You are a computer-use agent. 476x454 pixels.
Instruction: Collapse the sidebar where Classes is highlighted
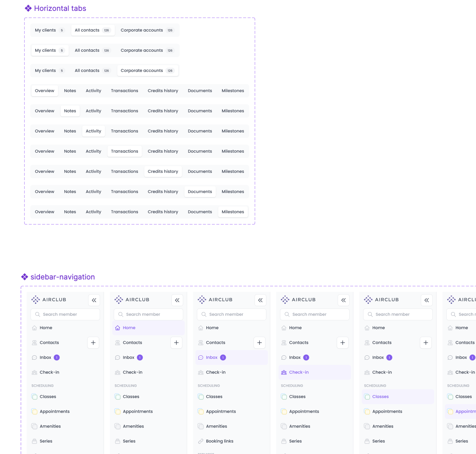(x=427, y=300)
